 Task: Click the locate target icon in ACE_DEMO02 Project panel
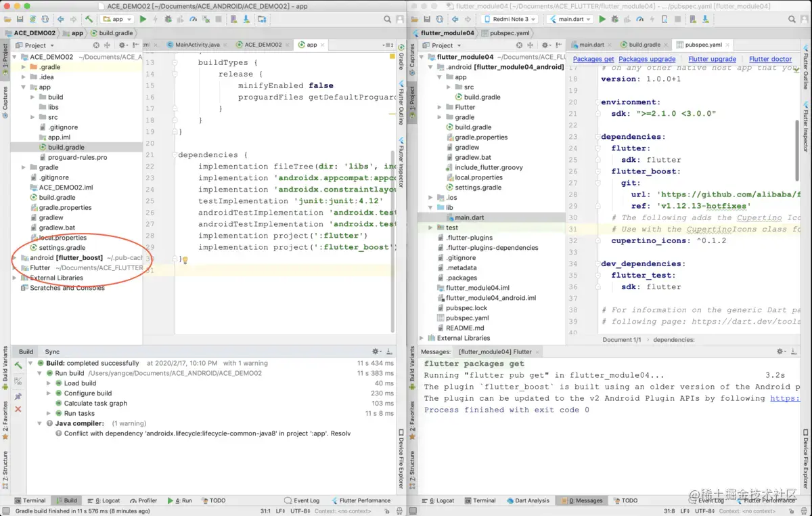click(x=96, y=45)
